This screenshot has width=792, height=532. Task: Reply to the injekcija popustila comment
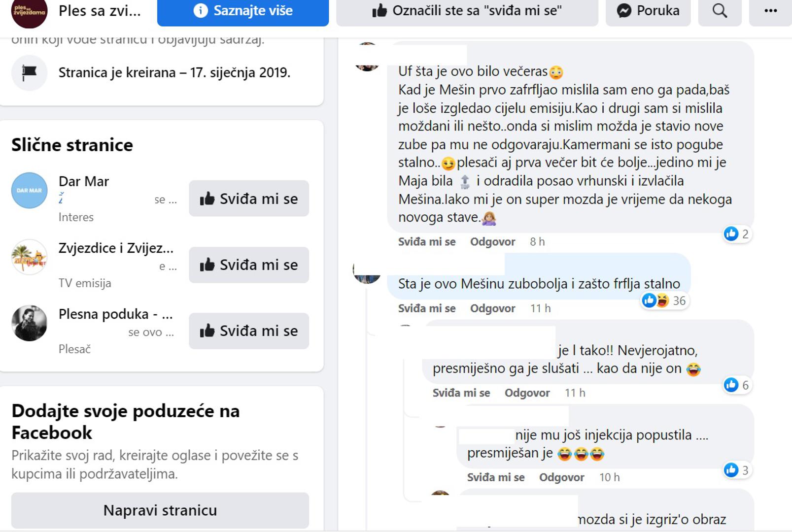pos(561,477)
